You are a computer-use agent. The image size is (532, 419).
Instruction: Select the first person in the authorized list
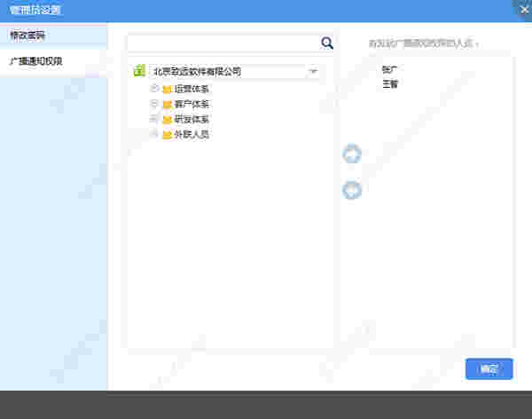[x=390, y=69]
